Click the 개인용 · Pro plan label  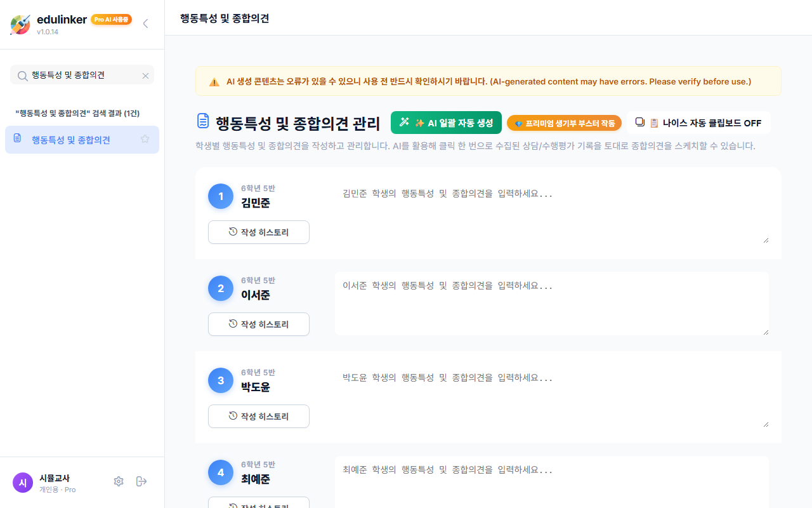[x=58, y=490]
